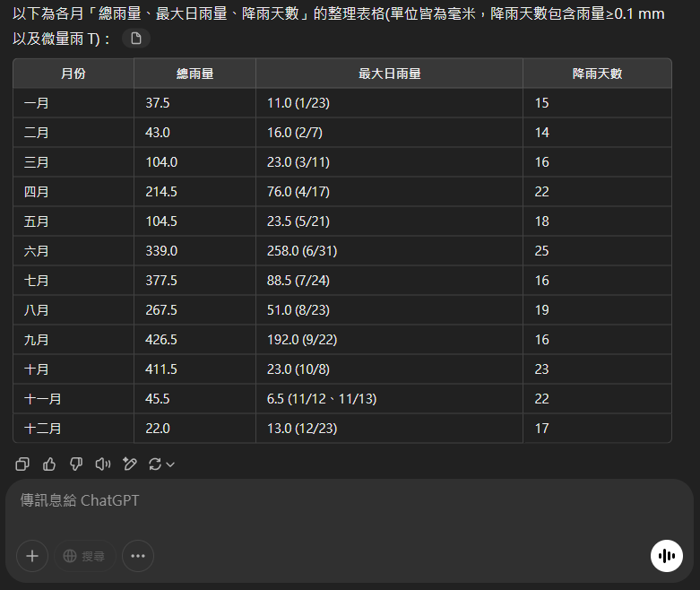The width and height of the screenshot is (700, 590).
Task: Click the 11.0 (1/23) cell
Action: [390, 103]
